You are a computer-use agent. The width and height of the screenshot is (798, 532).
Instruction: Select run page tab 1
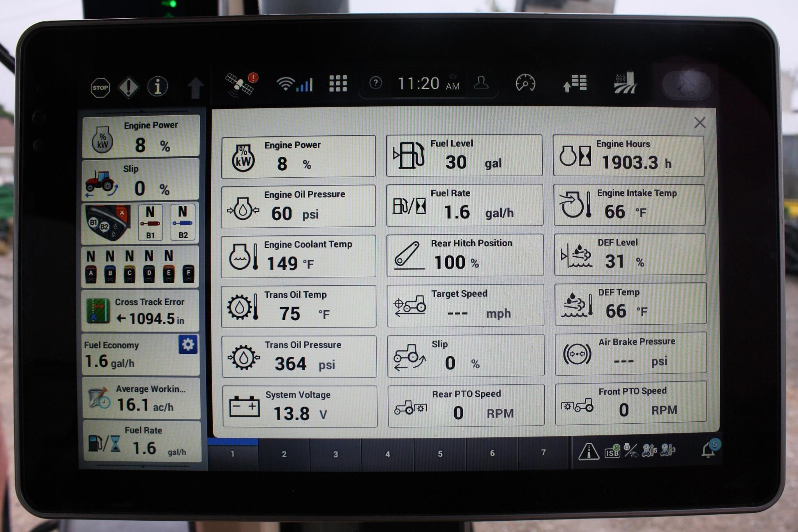point(233,454)
